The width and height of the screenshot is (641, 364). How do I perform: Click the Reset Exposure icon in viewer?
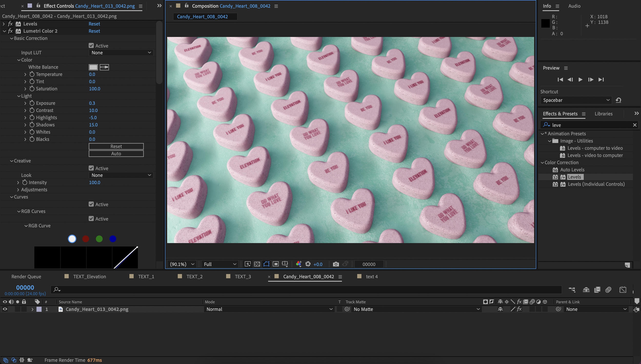pos(308,264)
